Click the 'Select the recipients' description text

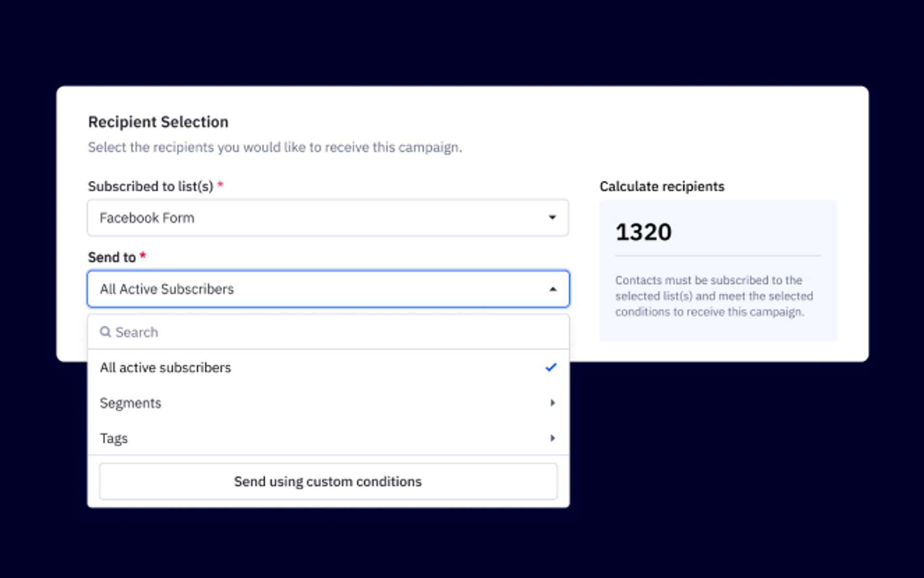[275, 147]
